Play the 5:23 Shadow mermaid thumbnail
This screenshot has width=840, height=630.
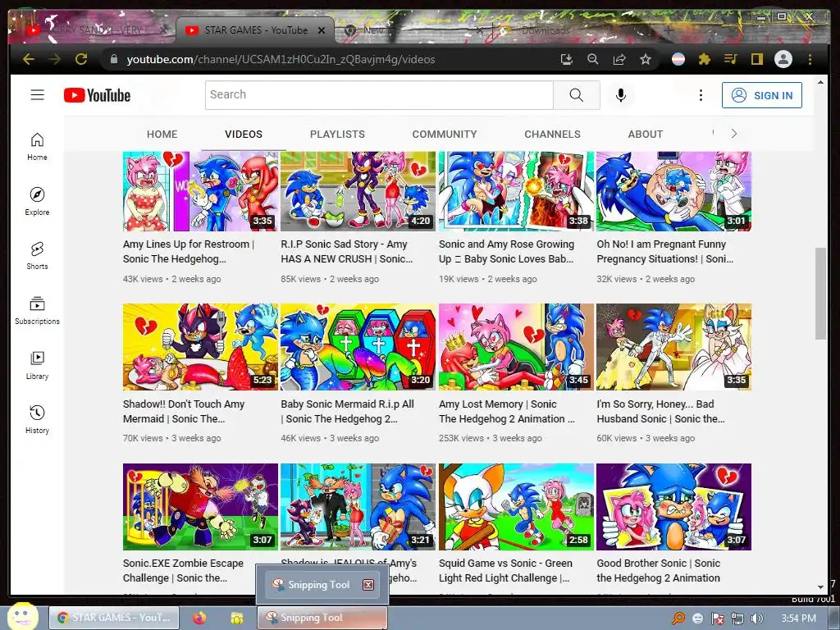(x=200, y=347)
